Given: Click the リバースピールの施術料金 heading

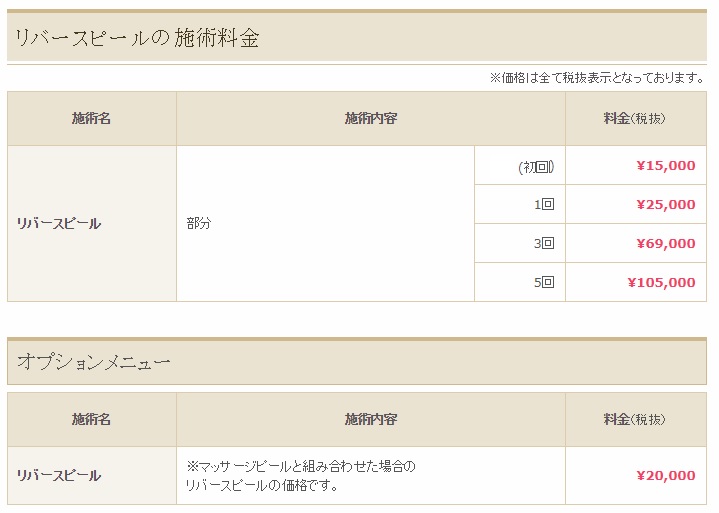Looking at the screenshot, I should click(138, 39).
